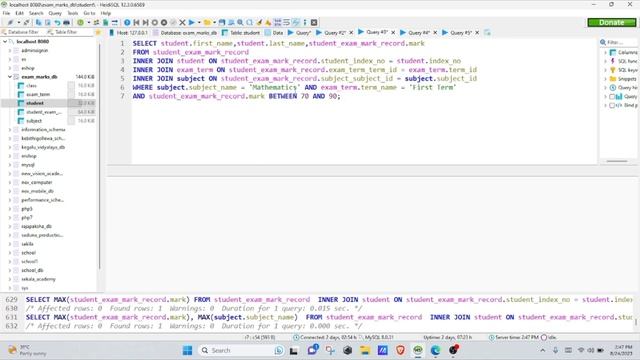Click the favorites star next to Table filter

[x=98, y=32]
